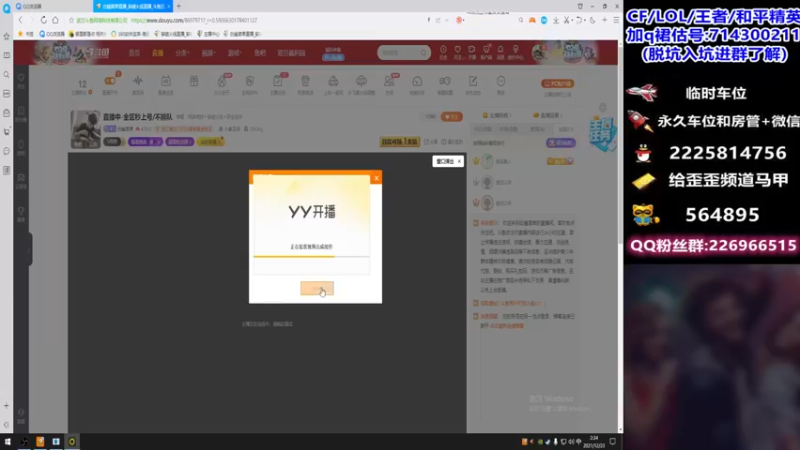Click the purple button in fan panel
This screenshot has height=450, width=800.
click(561, 143)
